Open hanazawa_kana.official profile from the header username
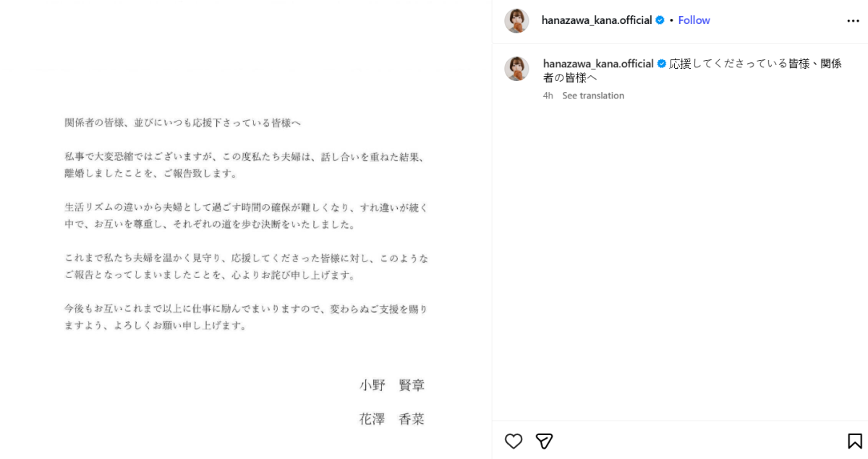Screen dimensions: 868x459 pyautogui.click(x=597, y=20)
